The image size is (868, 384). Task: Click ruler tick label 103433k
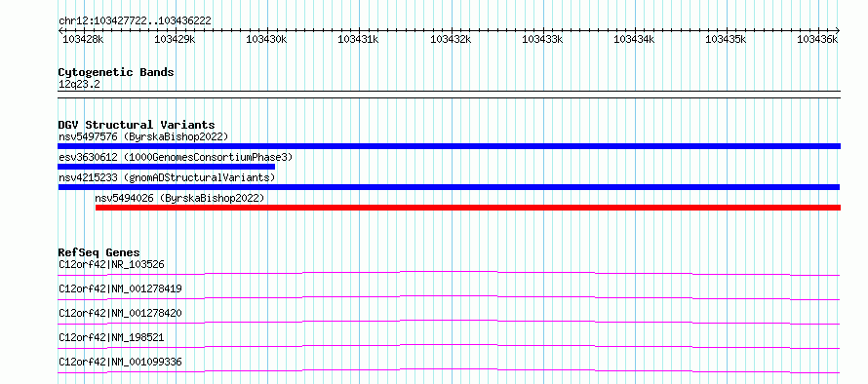(542, 39)
